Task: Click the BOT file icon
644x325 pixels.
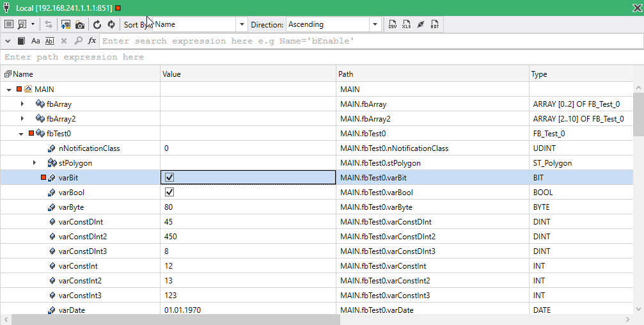Action: (x=434, y=24)
